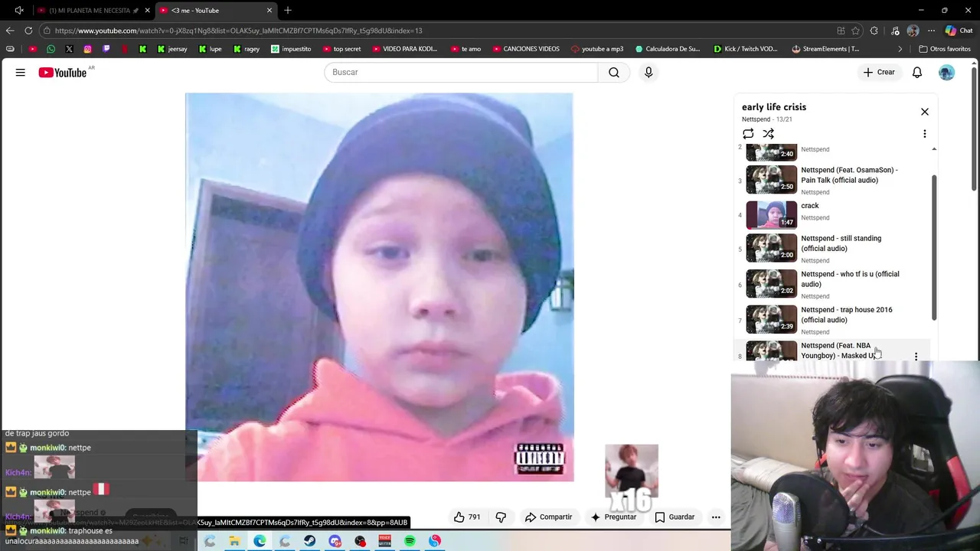Open youtube a mp3 bookmark

pyautogui.click(x=596, y=49)
